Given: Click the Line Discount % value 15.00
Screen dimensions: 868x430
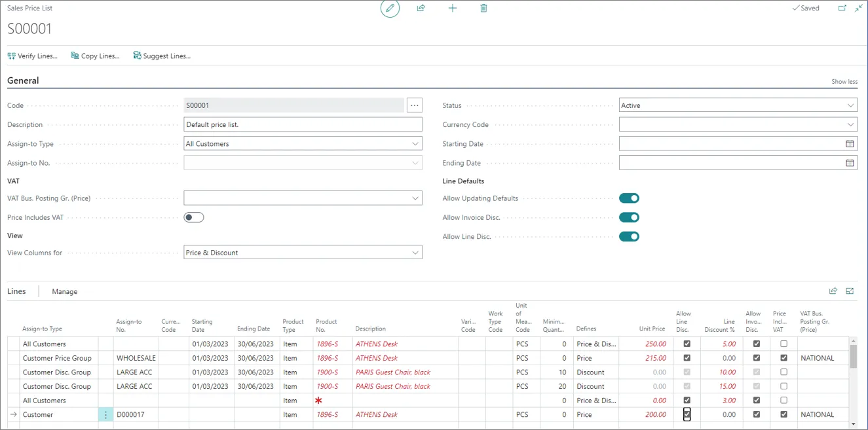Looking at the screenshot, I should coord(727,386).
